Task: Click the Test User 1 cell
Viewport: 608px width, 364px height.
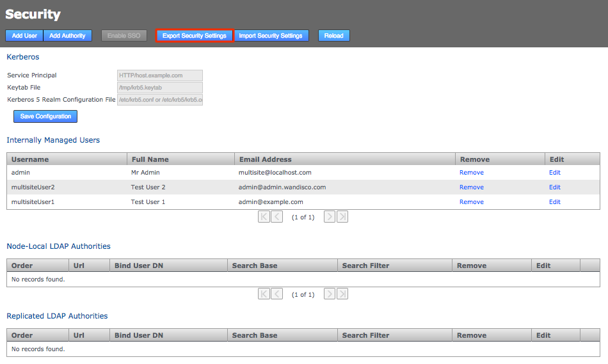Action: (148, 202)
